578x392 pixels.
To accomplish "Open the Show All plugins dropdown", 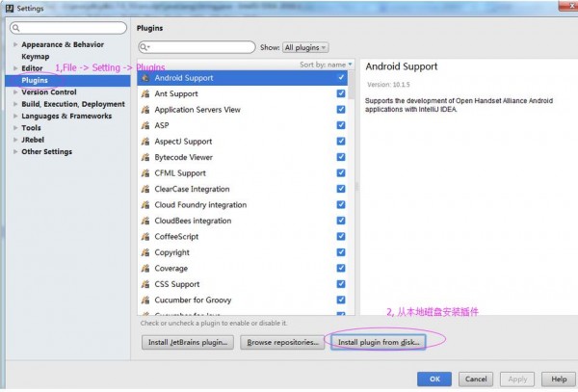I will (x=306, y=47).
